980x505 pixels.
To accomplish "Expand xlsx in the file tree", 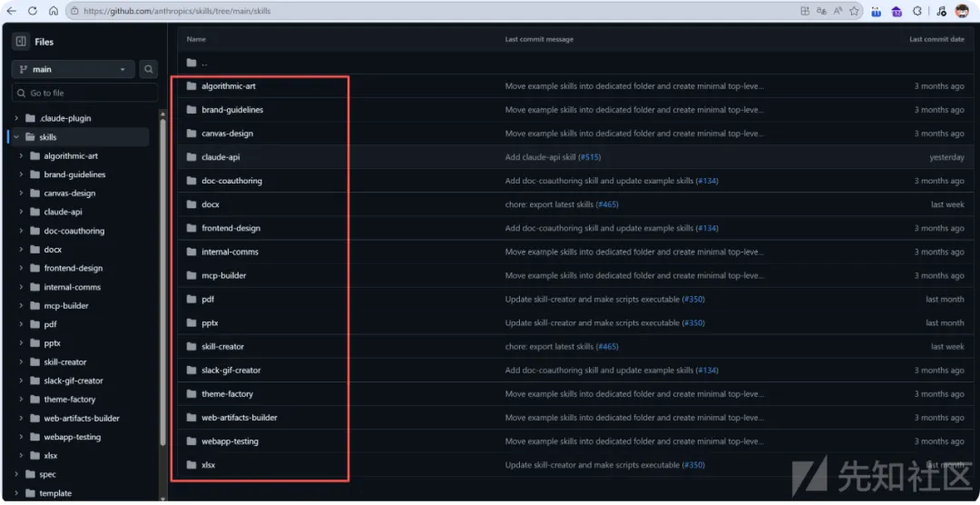I will (21, 456).
